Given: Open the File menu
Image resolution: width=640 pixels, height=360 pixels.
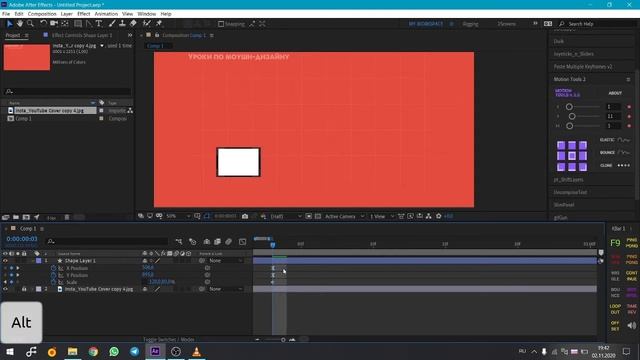Looking at the screenshot, I should click(x=6, y=14).
